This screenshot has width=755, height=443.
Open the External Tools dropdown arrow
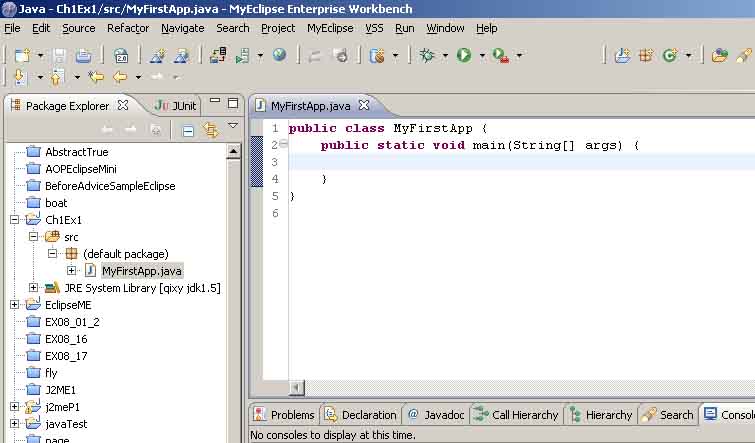[519, 56]
